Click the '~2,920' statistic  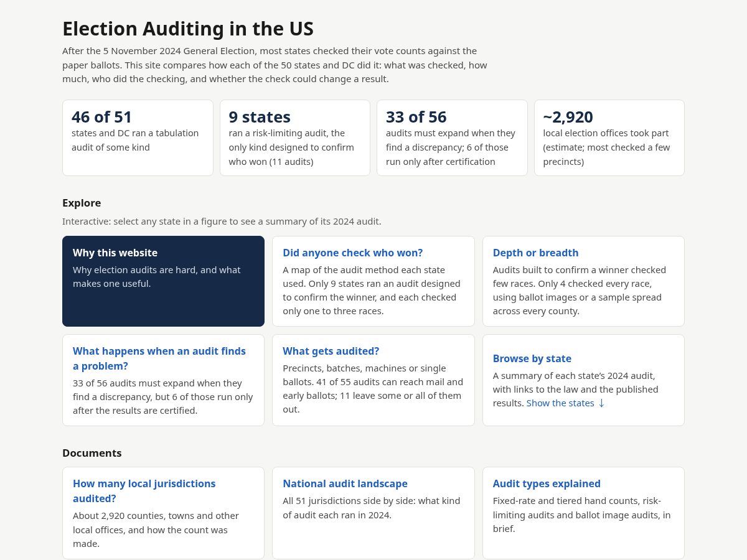(x=568, y=117)
